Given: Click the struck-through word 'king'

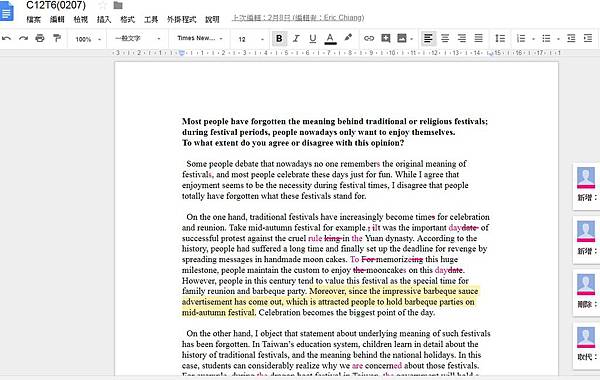Looking at the screenshot, I should 332,238.
